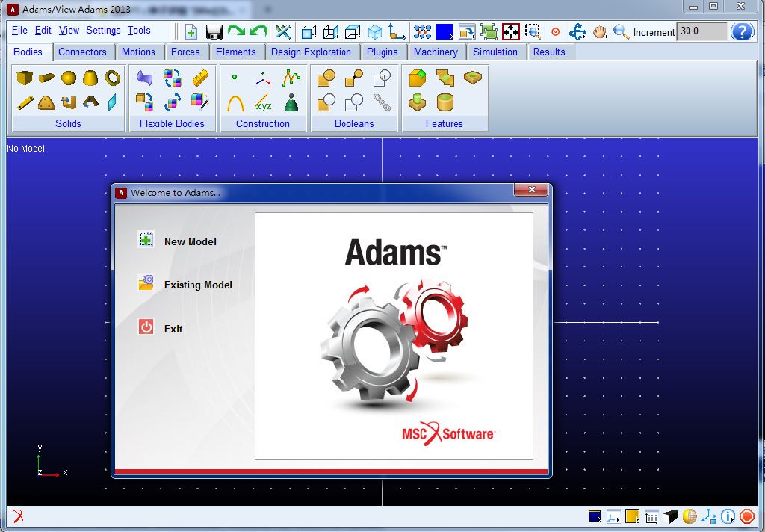Click the xyz spline construction icon
Screen dimensions: 765x532
264,103
